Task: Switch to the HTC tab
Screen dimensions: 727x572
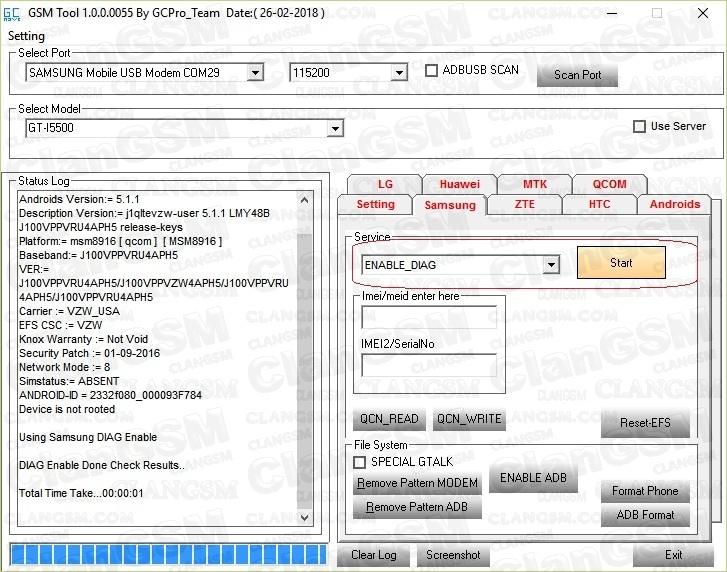Action: [599, 204]
